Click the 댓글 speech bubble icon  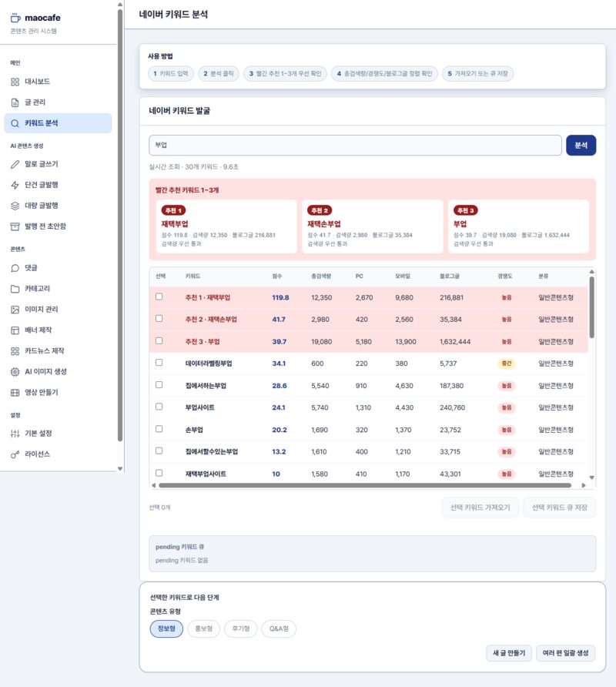click(15, 268)
